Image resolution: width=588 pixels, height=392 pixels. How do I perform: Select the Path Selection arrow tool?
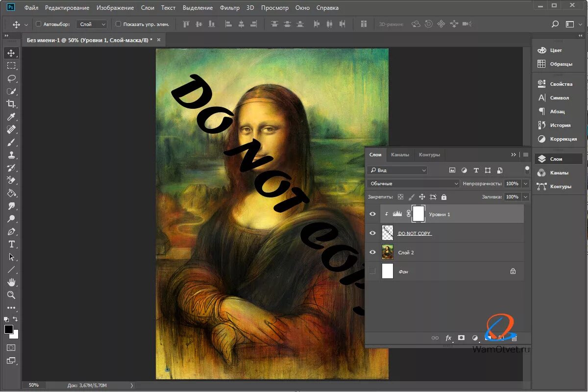11,257
